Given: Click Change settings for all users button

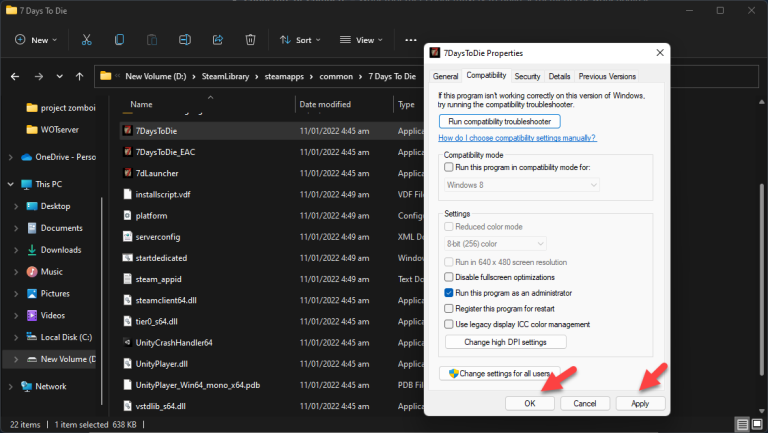Looking at the screenshot, I should pyautogui.click(x=500, y=373).
